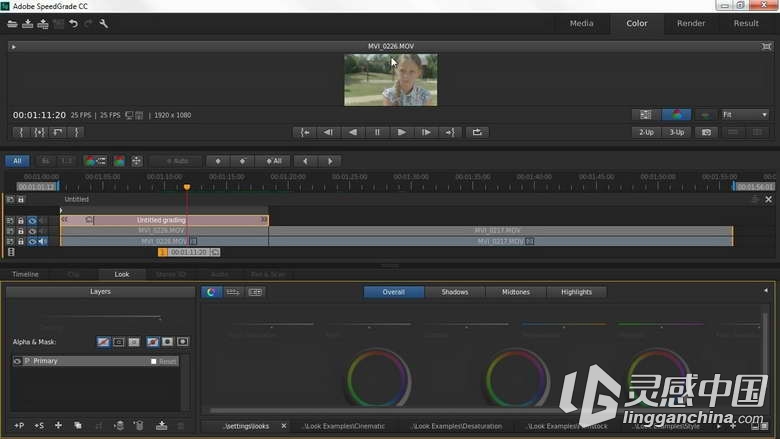Click the 2-Up view button

click(646, 132)
